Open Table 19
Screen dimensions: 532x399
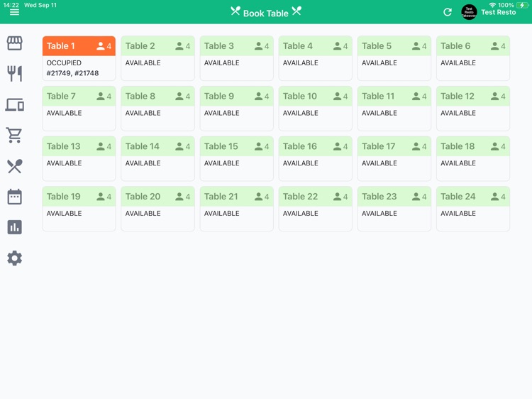point(79,209)
